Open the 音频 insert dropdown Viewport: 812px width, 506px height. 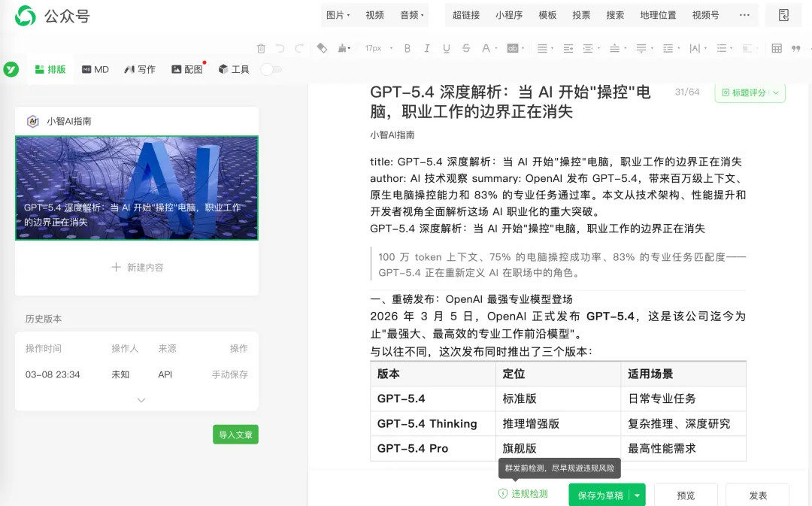tap(412, 15)
